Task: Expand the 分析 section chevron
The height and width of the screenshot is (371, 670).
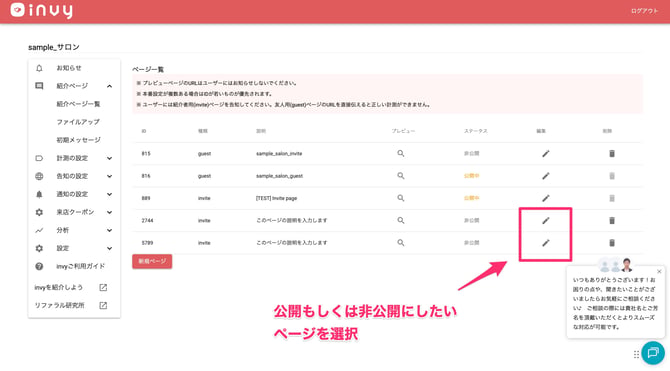Action: coord(109,230)
